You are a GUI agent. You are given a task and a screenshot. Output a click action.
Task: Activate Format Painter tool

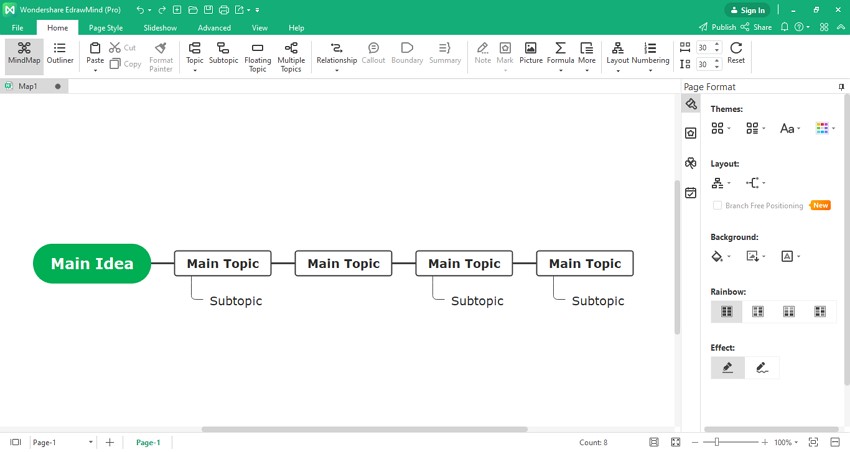pyautogui.click(x=161, y=56)
